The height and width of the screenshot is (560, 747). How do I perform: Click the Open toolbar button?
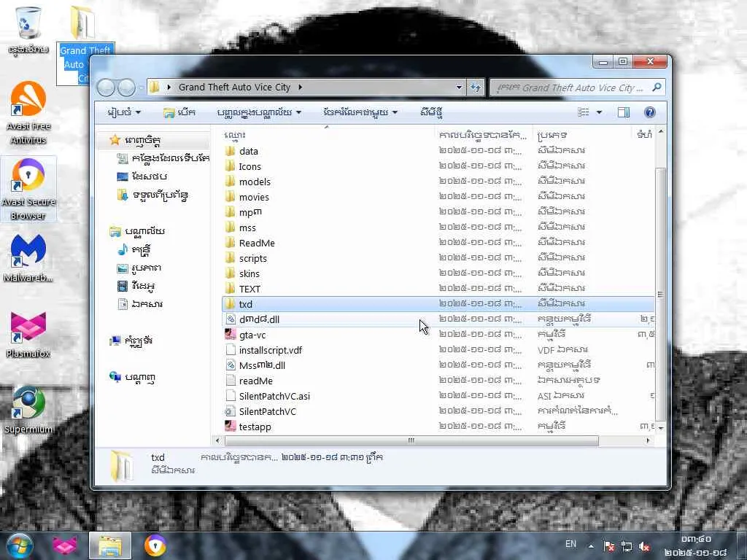click(179, 113)
